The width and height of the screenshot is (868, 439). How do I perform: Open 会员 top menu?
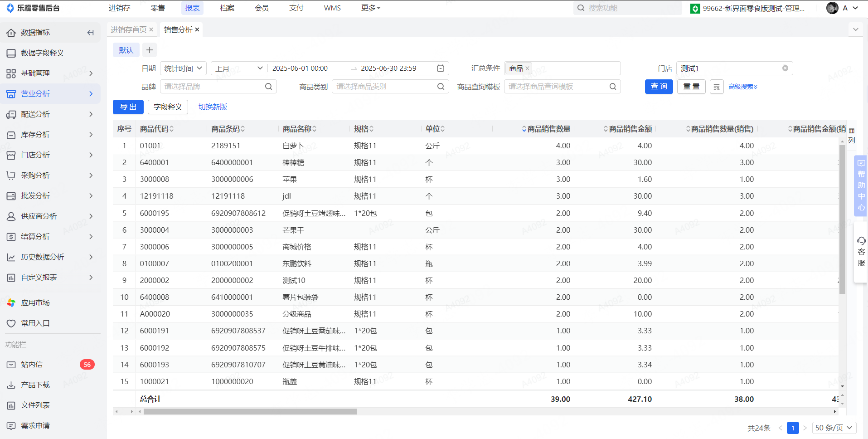pyautogui.click(x=262, y=8)
